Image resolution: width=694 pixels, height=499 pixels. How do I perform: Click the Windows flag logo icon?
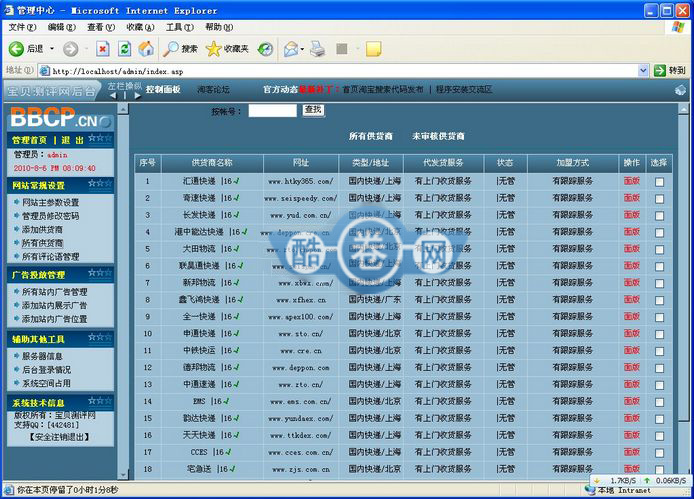pyautogui.click(x=678, y=27)
